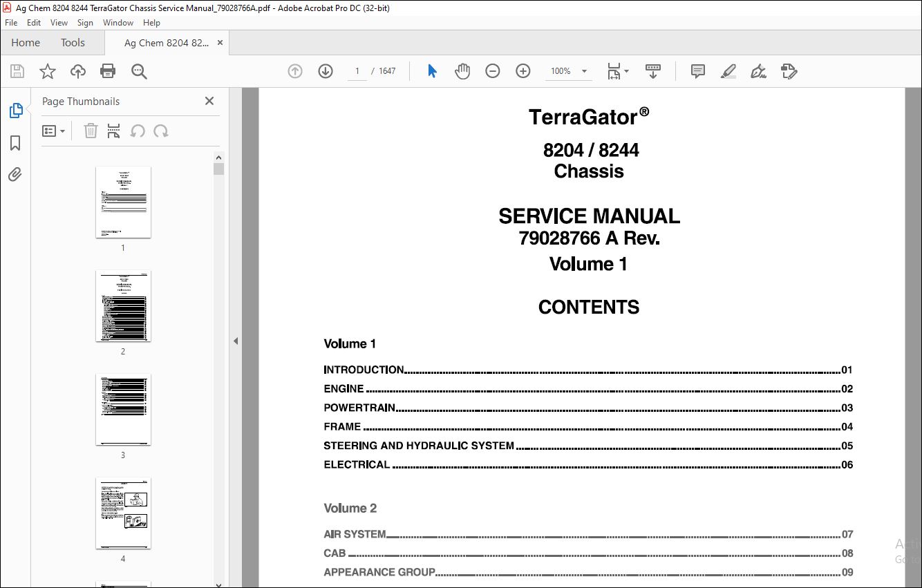Screen dimensions: 922x588
Task: Rotate page counterclockwise in thumbnails panel
Action: click(138, 131)
